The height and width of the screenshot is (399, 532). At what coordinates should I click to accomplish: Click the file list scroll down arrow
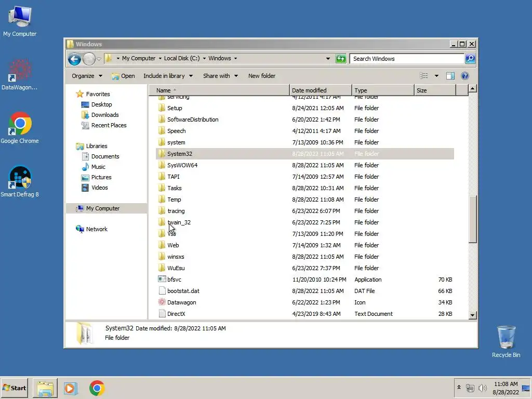click(472, 315)
